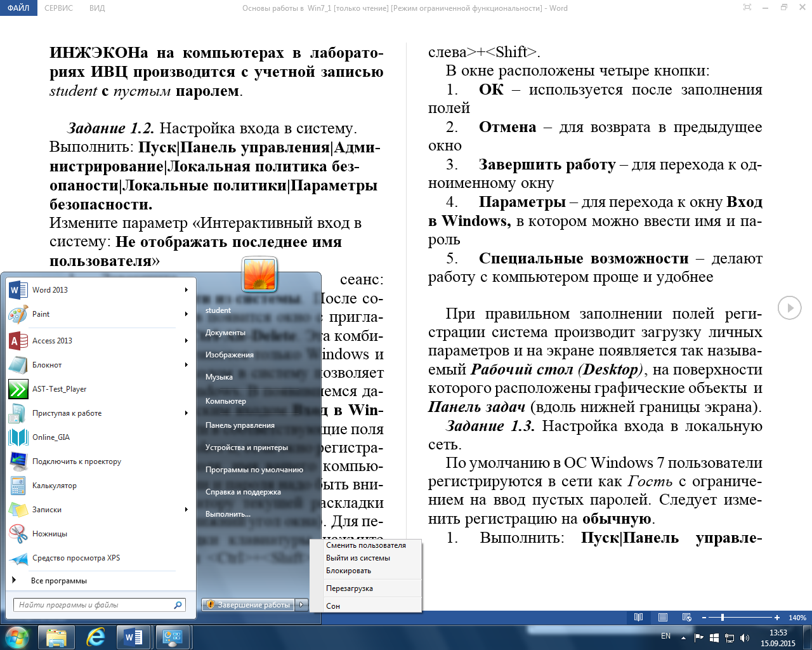812x650 pixels.
Task: Open File Explorer from the taskbar
Action: [x=56, y=637]
